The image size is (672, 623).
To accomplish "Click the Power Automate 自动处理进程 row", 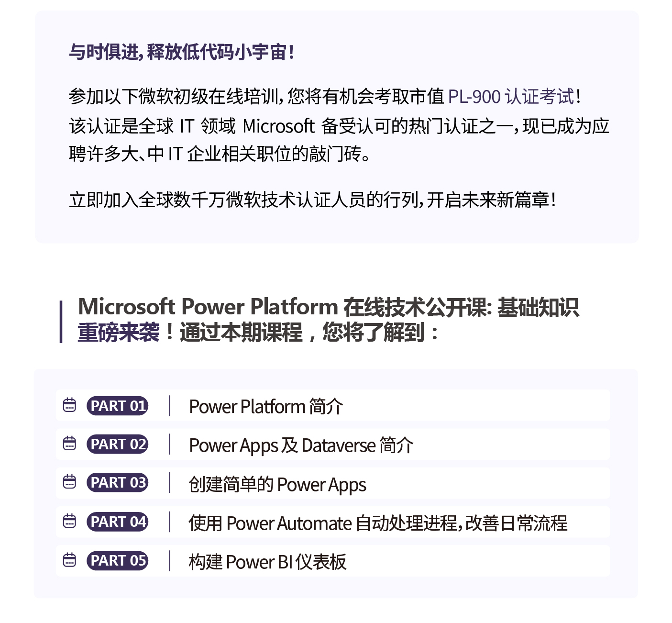I will 333,522.
